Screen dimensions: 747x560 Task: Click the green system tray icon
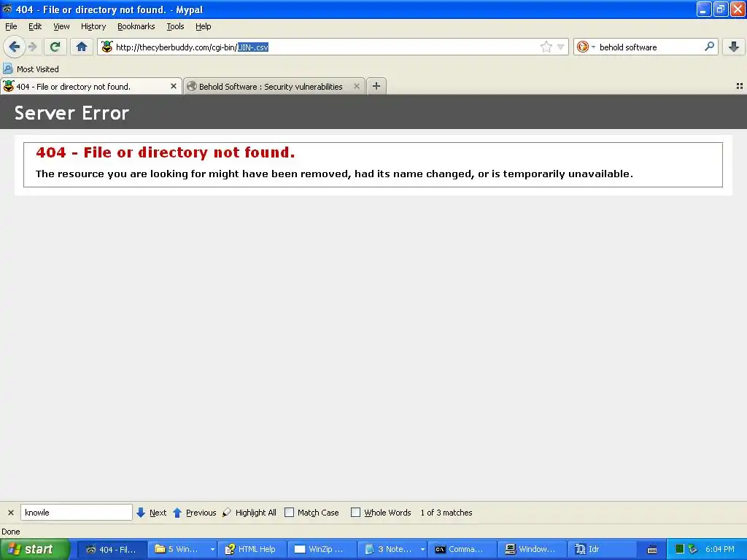680,549
